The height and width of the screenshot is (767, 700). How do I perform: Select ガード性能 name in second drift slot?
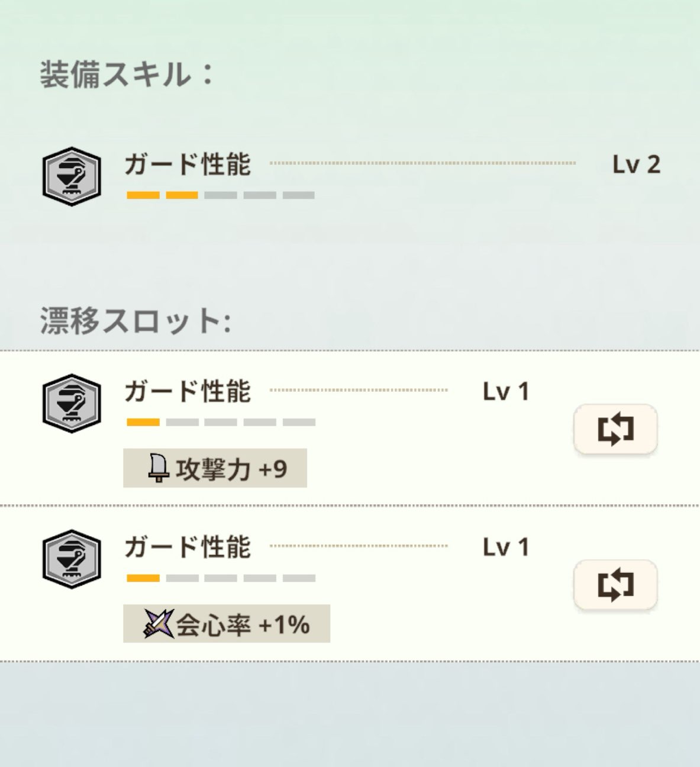(x=188, y=547)
